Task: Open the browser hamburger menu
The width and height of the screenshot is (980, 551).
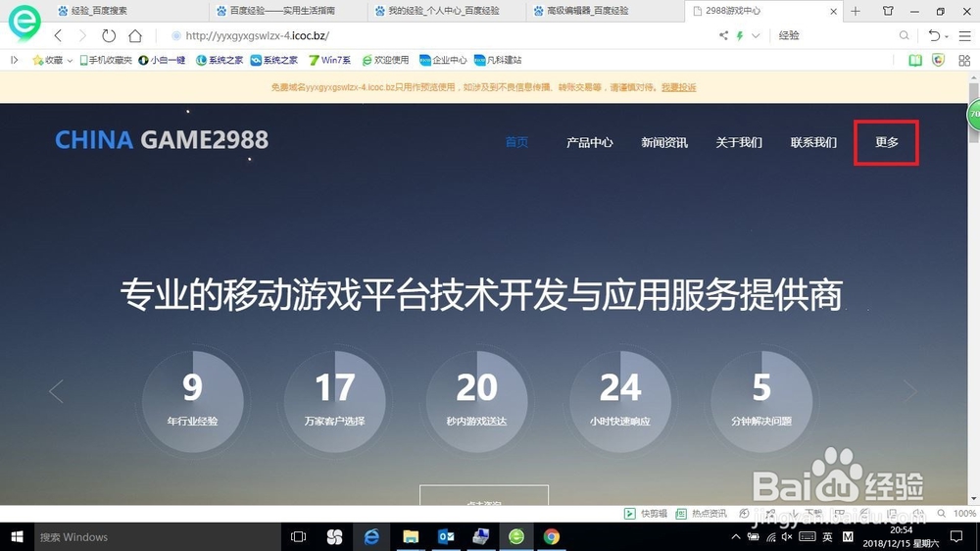Action: [965, 35]
